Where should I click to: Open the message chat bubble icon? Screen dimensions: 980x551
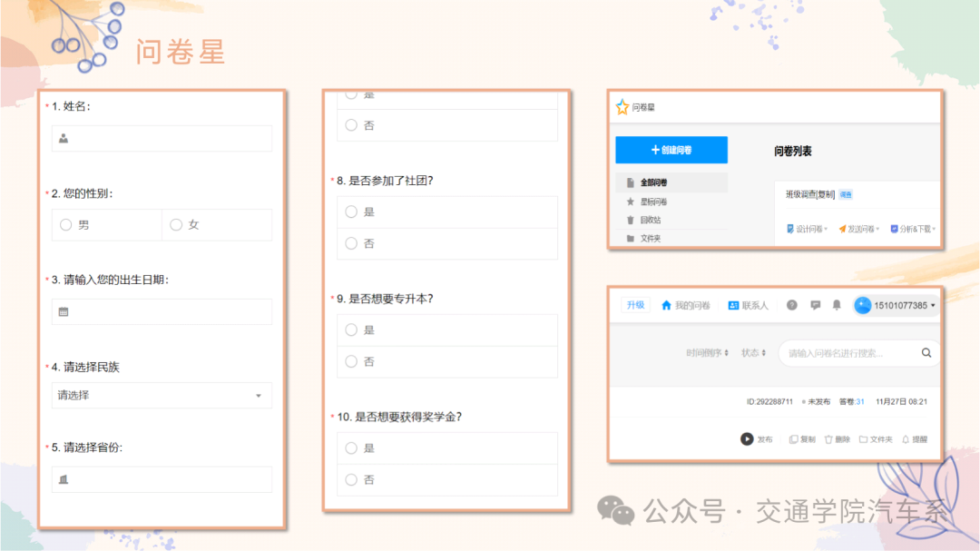coord(815,305)
